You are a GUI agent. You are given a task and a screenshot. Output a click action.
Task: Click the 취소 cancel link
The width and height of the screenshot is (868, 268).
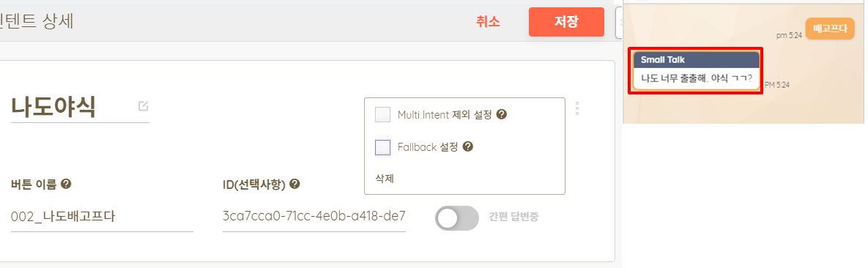click(488, 21)
